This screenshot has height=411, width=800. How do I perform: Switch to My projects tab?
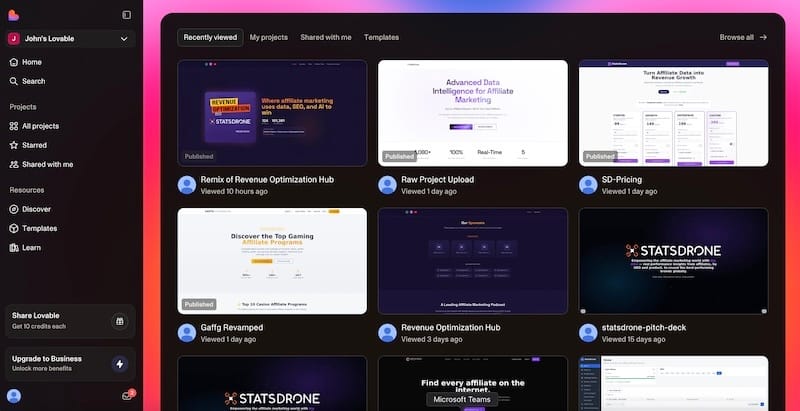coord(268,37)
